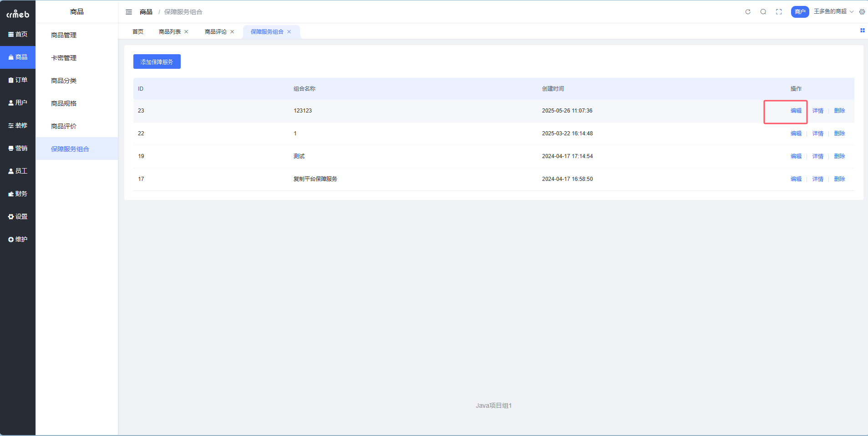Click the crmeb logo

(x=18, y=14)
